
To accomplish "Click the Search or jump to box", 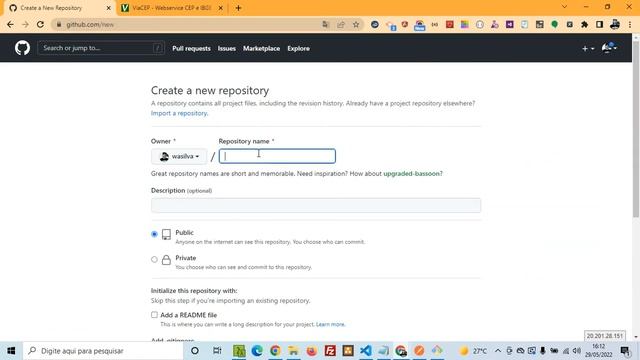I will click(x=101, y=48).
